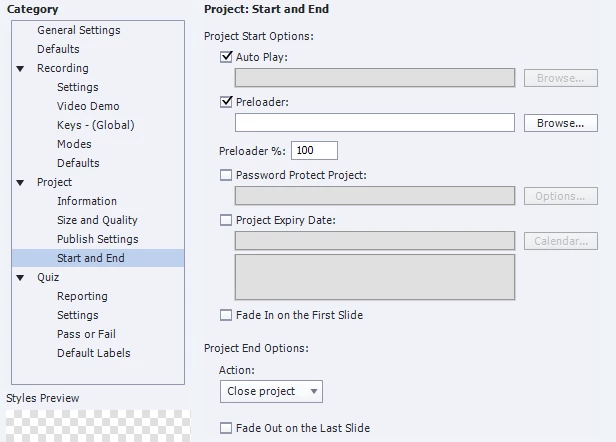Collapse the Recording category tree arrow
Viewport: 616px width, 442px height.
click(x=20, y=69)
